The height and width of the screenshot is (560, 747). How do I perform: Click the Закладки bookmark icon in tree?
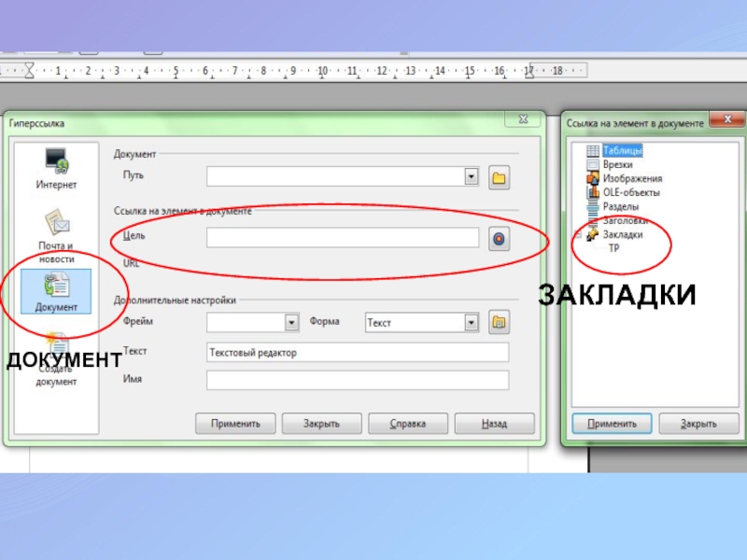(x=593, y=234)
